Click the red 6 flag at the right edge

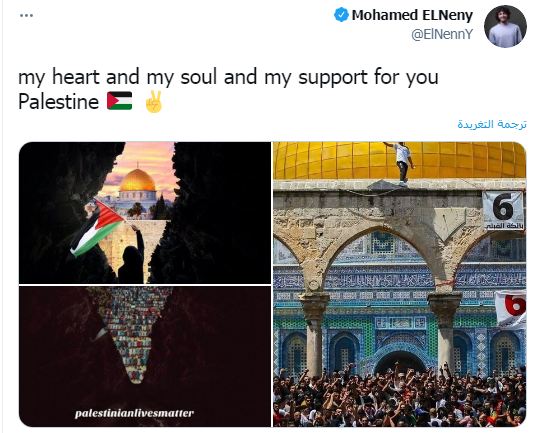coord(511,309)
